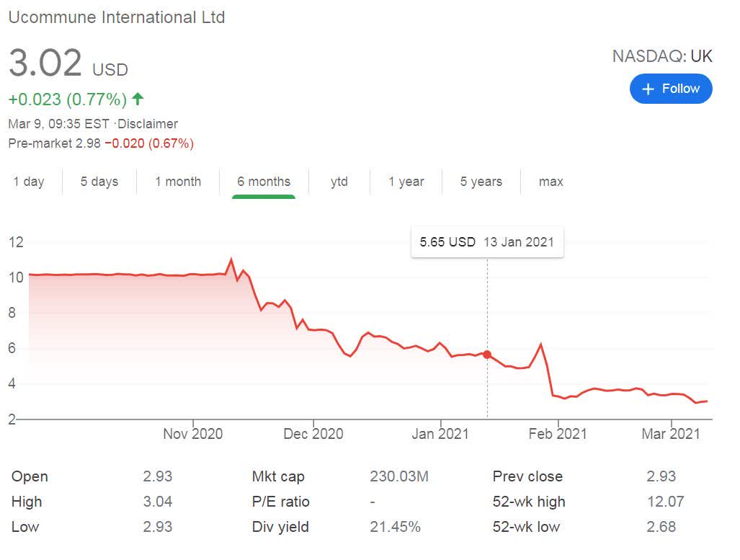Click the Jan 2021 axis label
740x560 pixels.
tap(440, 433)
